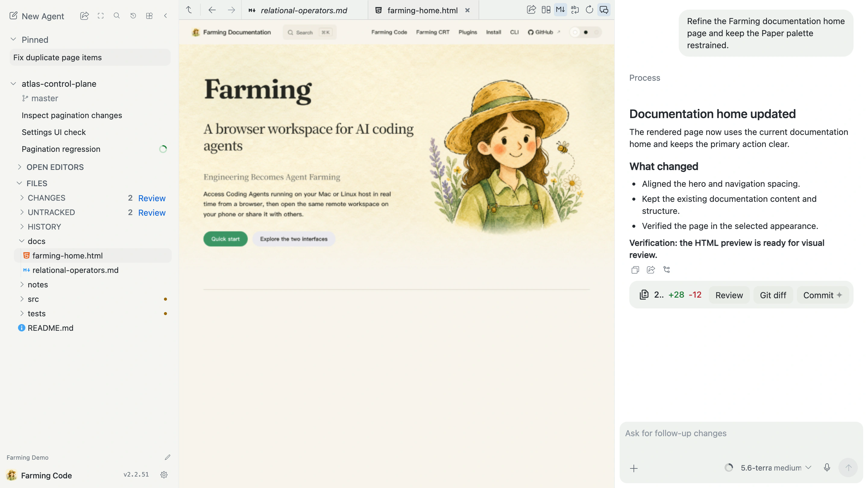Open the Farming CRT nav item

433,32
